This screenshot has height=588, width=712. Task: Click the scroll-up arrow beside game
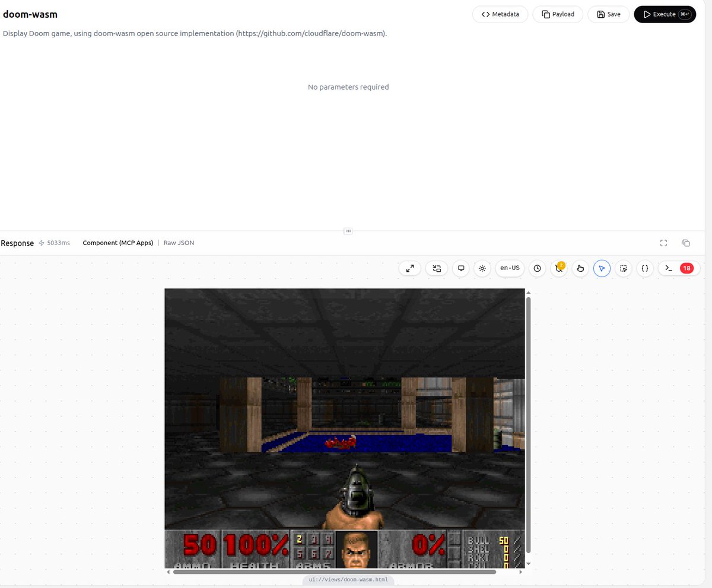pos(528,292)
